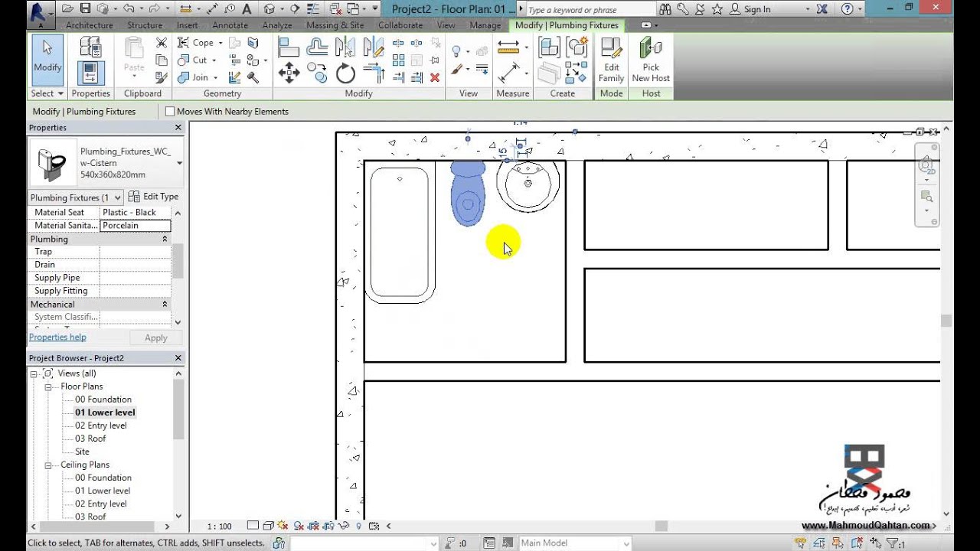This screenshot has height=551, width=980.
Task: Click the keyword search input field
Action: 590,10
